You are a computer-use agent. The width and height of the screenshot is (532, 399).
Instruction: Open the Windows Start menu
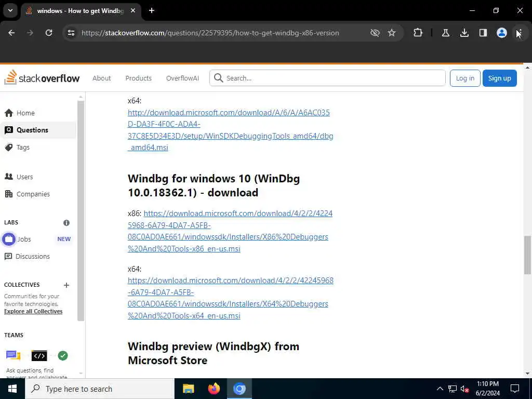12,389
